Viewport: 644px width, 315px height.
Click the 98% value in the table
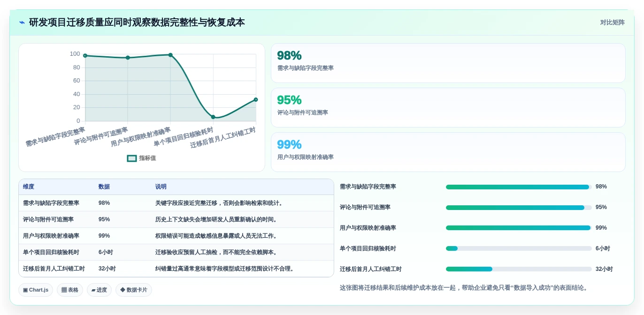pos(104,203)
